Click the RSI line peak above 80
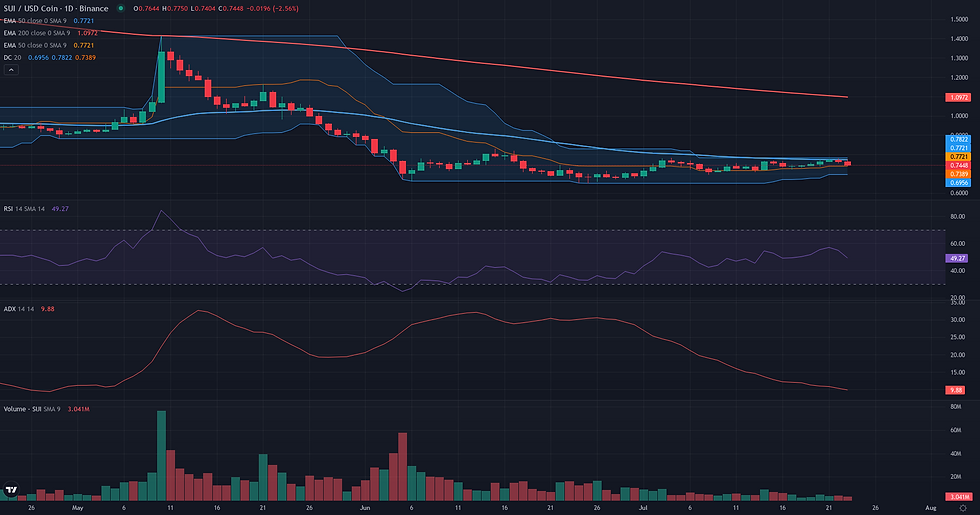Screen dimensions: 980x515 pyautogui.click(x=161, y=211)
